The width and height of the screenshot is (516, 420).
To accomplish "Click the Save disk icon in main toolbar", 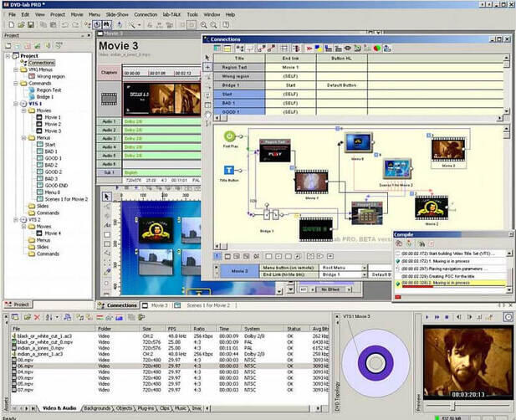I will [31, 25].
